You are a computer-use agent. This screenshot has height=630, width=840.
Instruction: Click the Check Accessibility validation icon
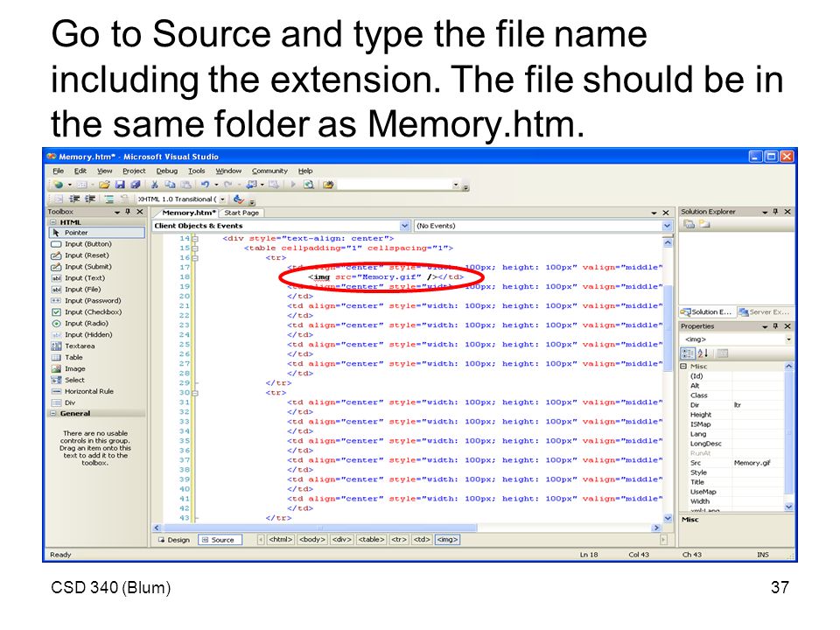coord(238,199)
